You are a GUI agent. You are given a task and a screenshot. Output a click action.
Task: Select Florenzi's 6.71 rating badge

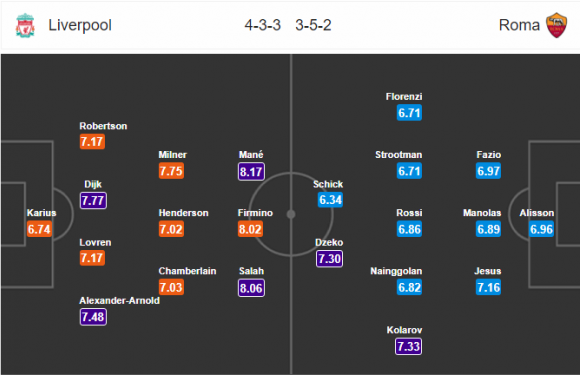pyautogui.click(x=409, y=113)
